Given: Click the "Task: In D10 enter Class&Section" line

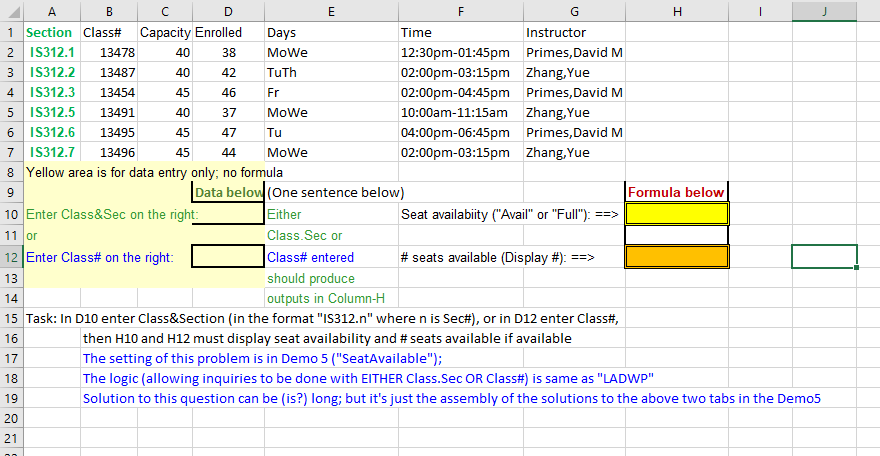Looking at the screenshot, I should pyautogui.click(x=322, y=319).
